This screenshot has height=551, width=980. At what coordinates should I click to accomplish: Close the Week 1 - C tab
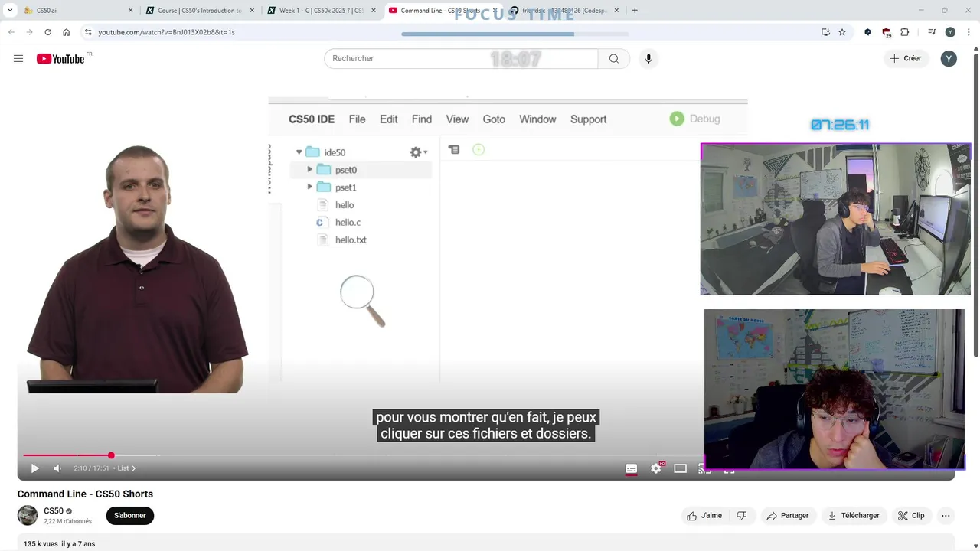pos(374,11)
